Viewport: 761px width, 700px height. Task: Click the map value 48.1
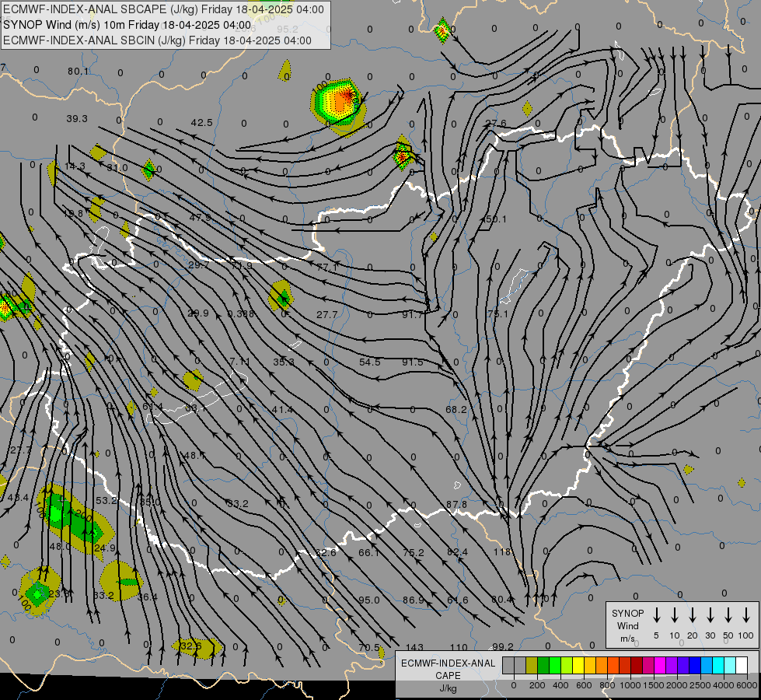point(194,456)
